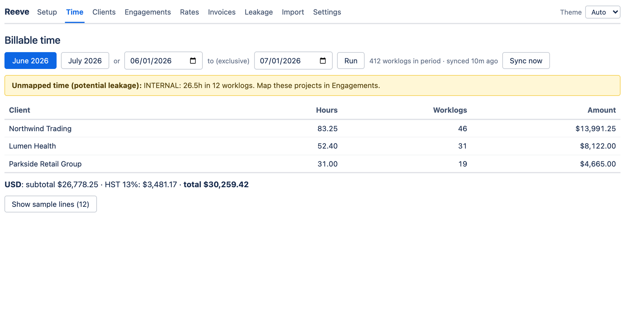This screenshot has height=315, width=644.
Task: Click the Worklogs column header
Action: (450, 110)
